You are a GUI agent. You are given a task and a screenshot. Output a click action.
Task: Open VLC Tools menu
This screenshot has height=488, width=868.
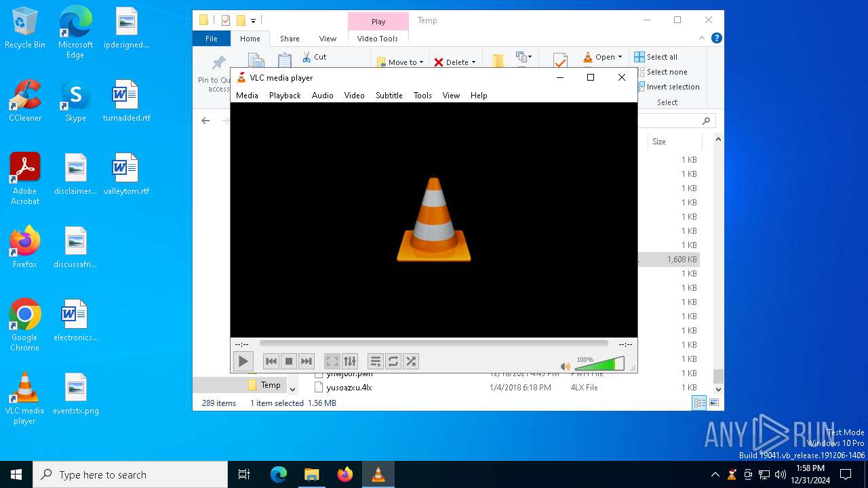422,96
